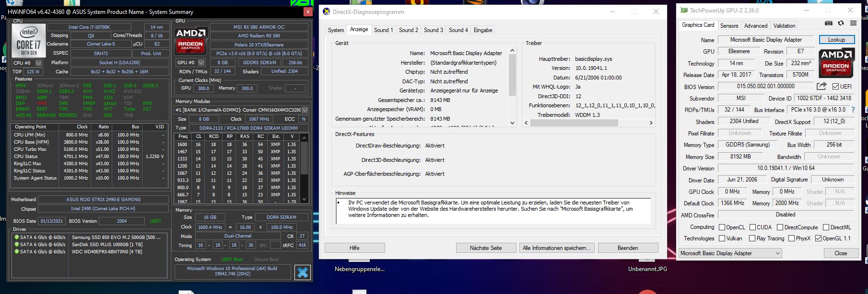This screenshot has height=294, width=868.
Task: Click the GPU-Z refresh arrows icon
Action: tap(841, 23)
